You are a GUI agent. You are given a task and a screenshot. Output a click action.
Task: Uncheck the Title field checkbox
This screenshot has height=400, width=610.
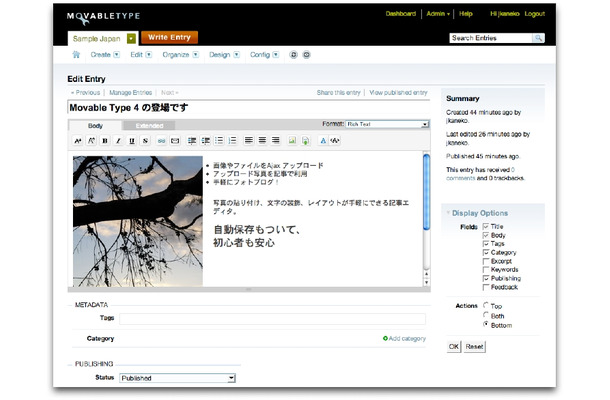tap(486, 226)
